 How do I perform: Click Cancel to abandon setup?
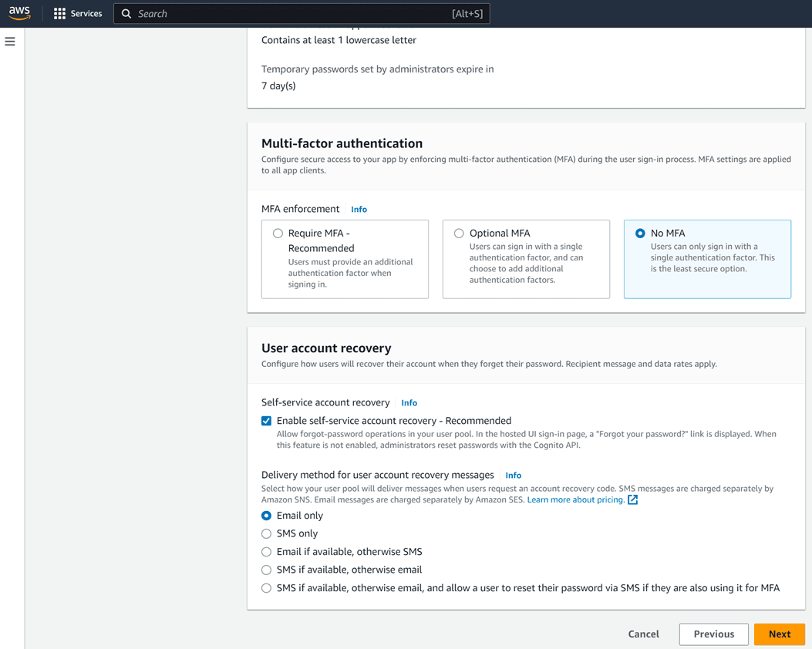(x=643, y=634)
